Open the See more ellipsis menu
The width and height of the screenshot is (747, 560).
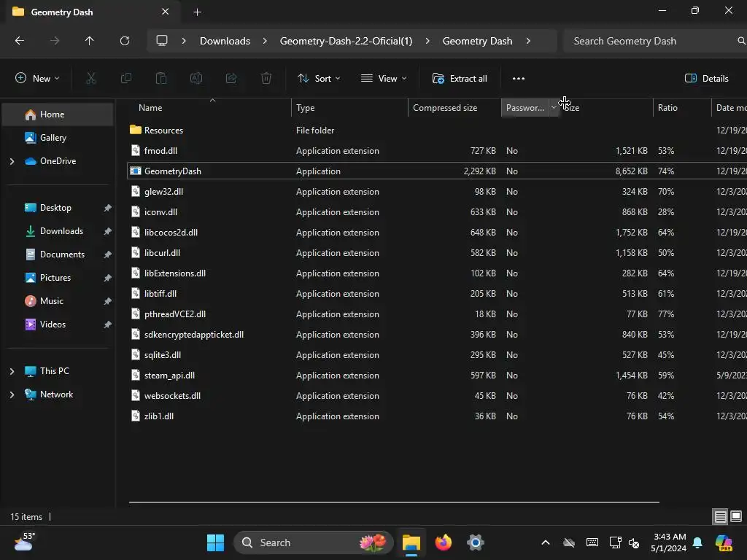click(519, 79)
